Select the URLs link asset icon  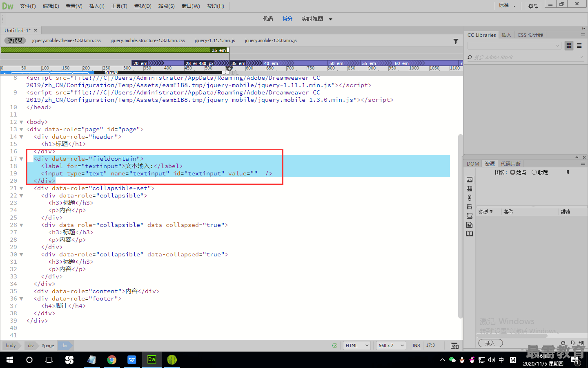[470, 198]
